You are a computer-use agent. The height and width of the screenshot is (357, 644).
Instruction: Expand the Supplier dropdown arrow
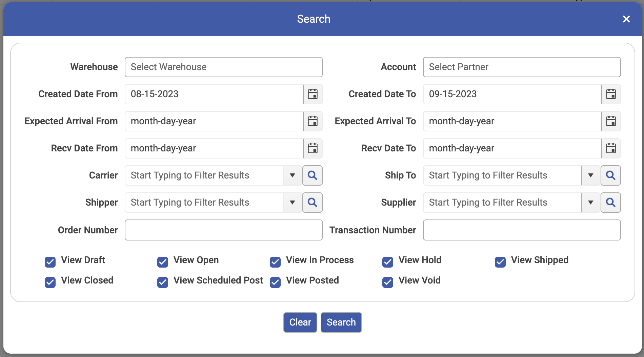click(590, 203)
